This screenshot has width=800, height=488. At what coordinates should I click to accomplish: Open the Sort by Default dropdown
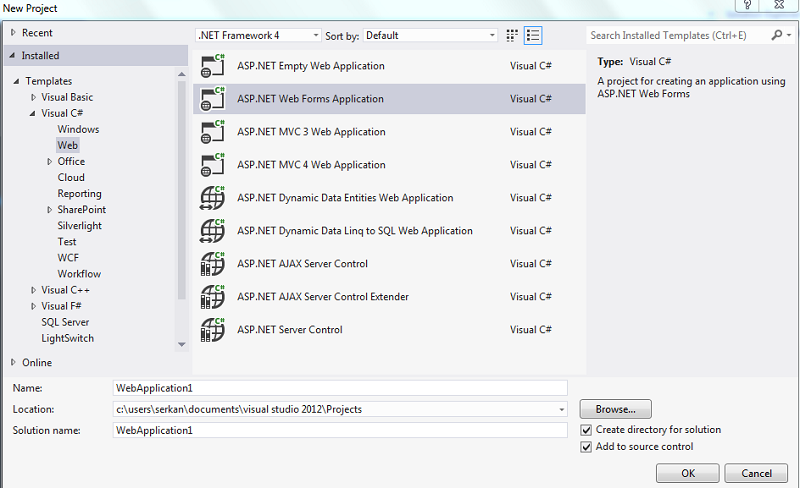click(430, 35)
